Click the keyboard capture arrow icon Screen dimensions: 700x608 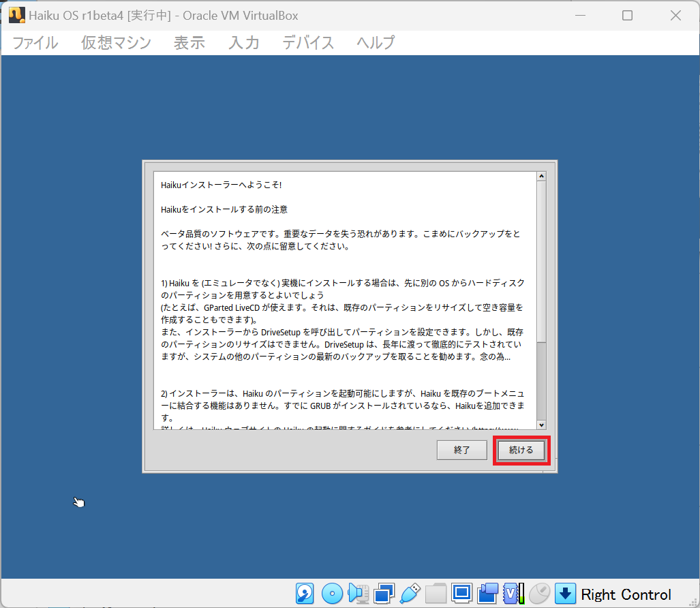[x=565, y=594]
